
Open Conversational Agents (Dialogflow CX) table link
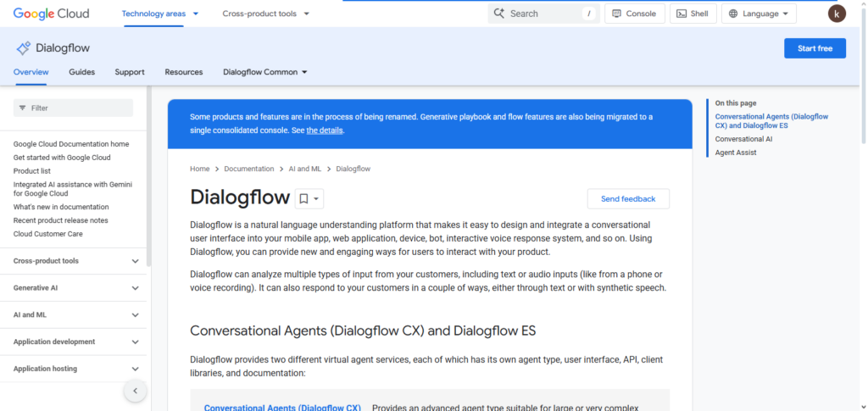pyautogui.click(x=282, y=408)
